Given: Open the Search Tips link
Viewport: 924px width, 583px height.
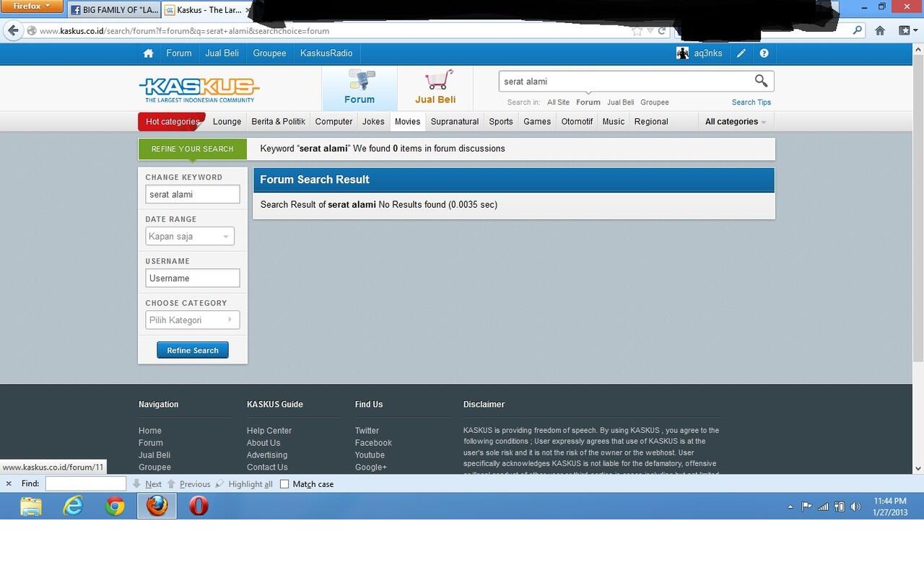Looking at the screenshot, I should click(751, 102).
